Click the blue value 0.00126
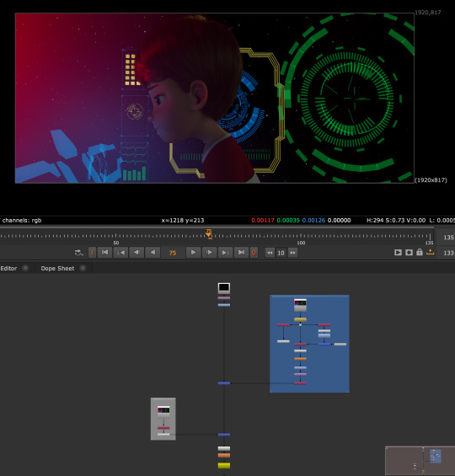Viewport: 455px width, 476px height. (x=313, y=221)
